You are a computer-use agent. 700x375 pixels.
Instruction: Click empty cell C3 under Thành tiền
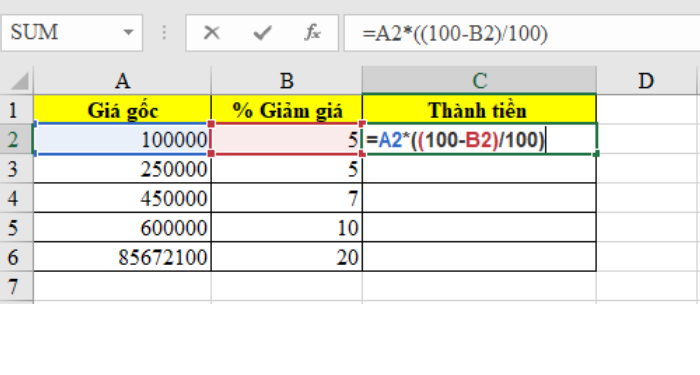pyautogui.click(x=479, y=169)
